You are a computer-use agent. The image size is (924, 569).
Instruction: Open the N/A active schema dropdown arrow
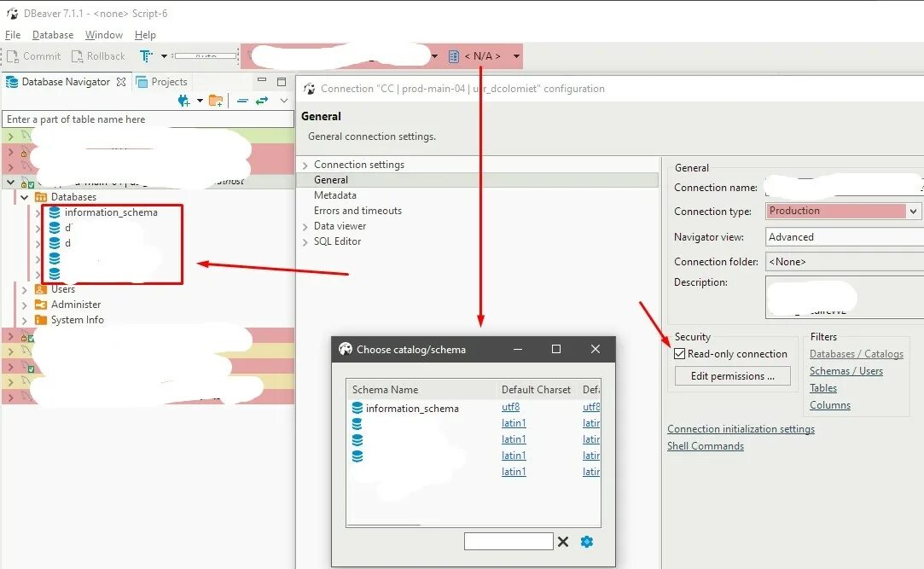[516, 56]
